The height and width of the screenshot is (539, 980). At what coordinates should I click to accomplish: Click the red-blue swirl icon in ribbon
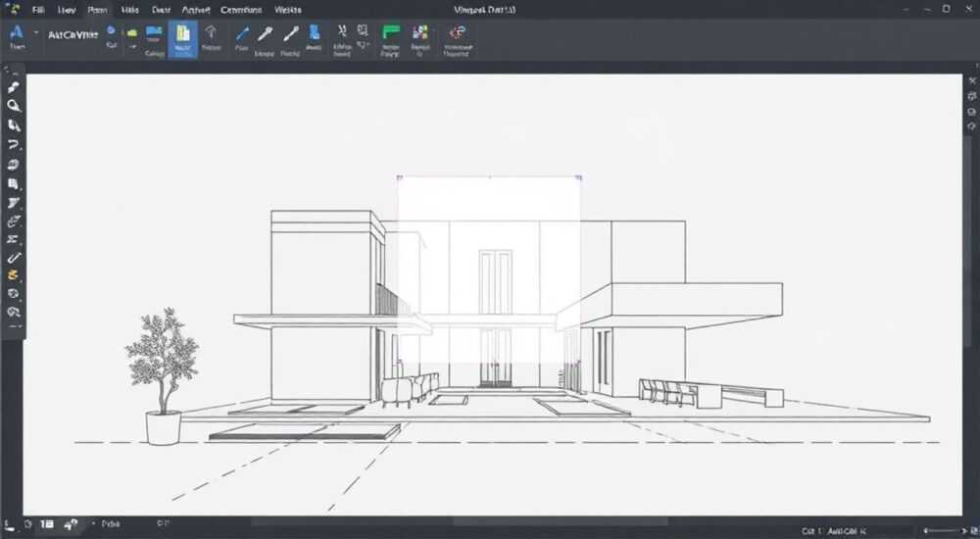[458, 32]
